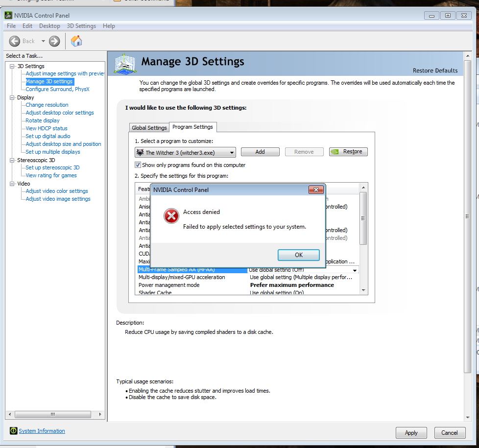This screenshot has width=479, height=448.
Task: Select the Multi-Frame Sampled AA row
Action: [248, 270]
